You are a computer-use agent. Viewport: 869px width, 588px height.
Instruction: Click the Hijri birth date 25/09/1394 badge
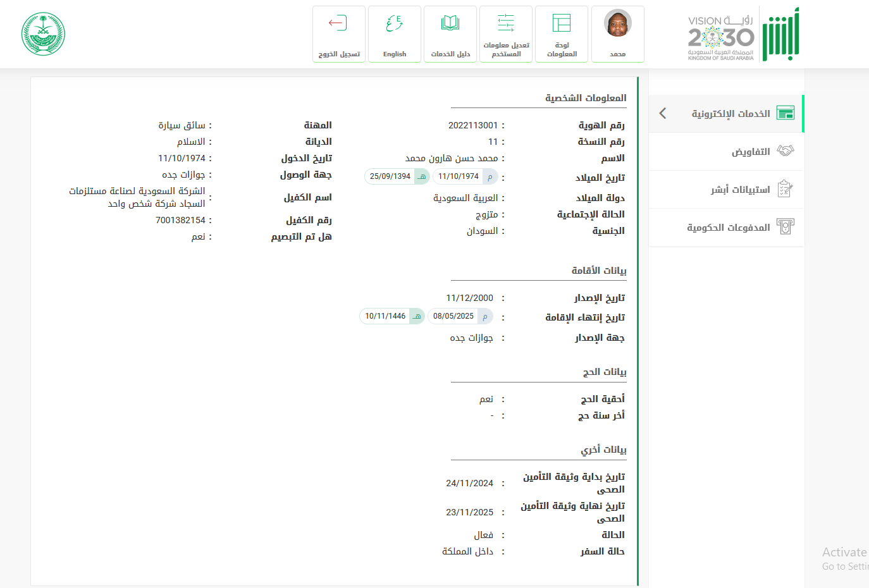(397, 176)
